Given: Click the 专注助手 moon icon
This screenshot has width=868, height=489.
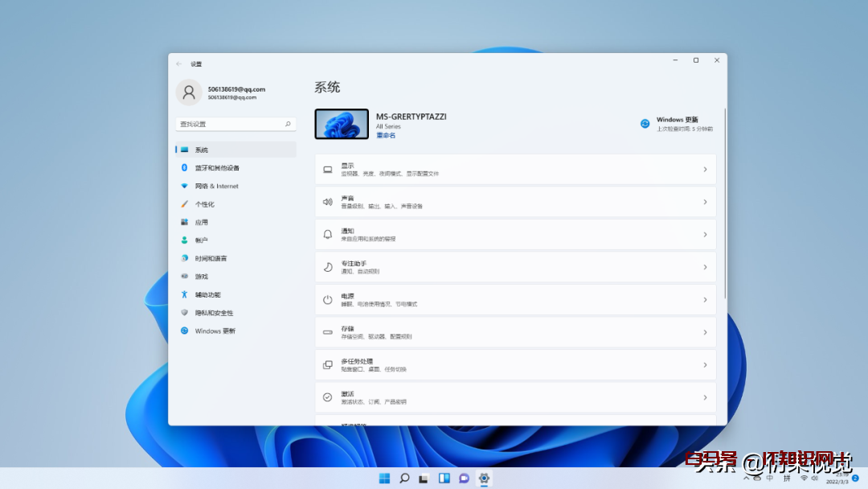Looking at the screenshot, I should (x=327, y=267).
